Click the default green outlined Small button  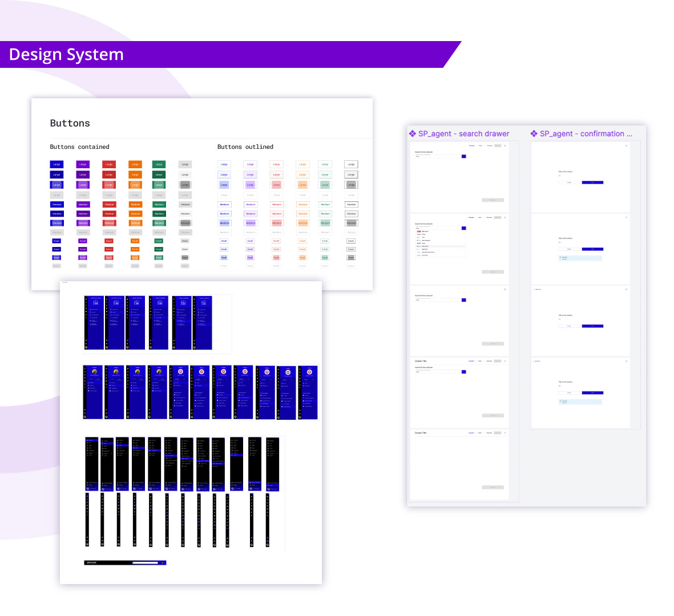325,241
